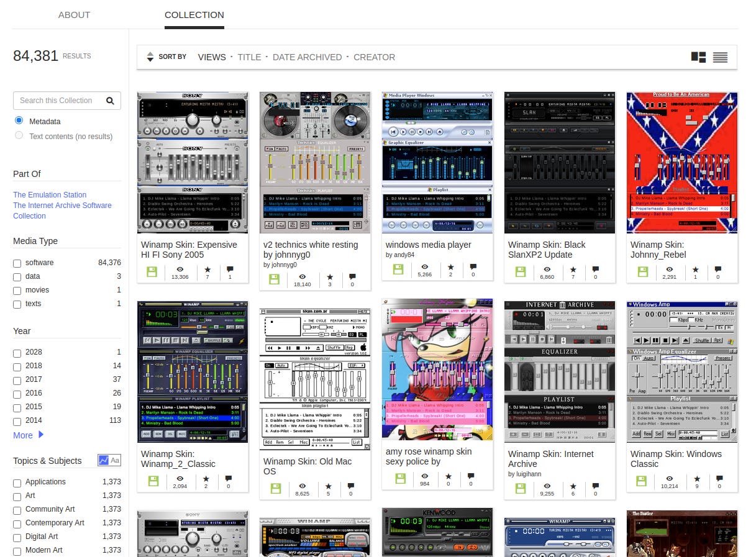756x557 pixels.
Task: Switch to the ABOUT tab
Action: [x=74, y=14]
